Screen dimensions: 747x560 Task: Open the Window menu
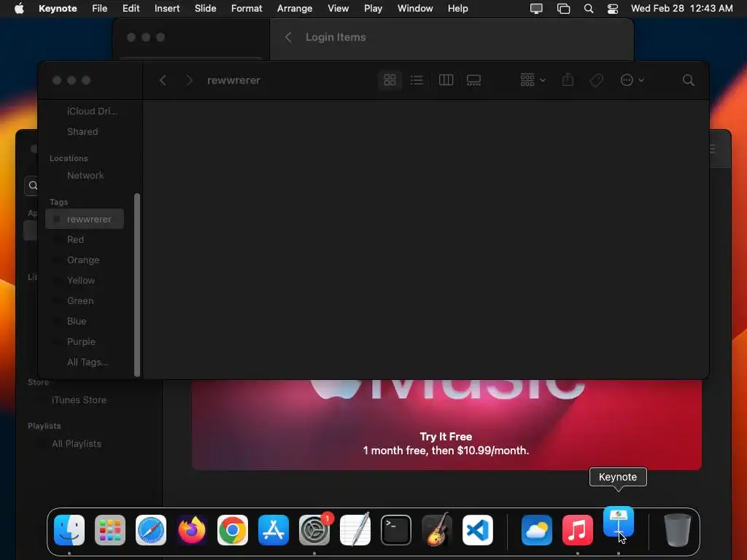pos(415,9)
